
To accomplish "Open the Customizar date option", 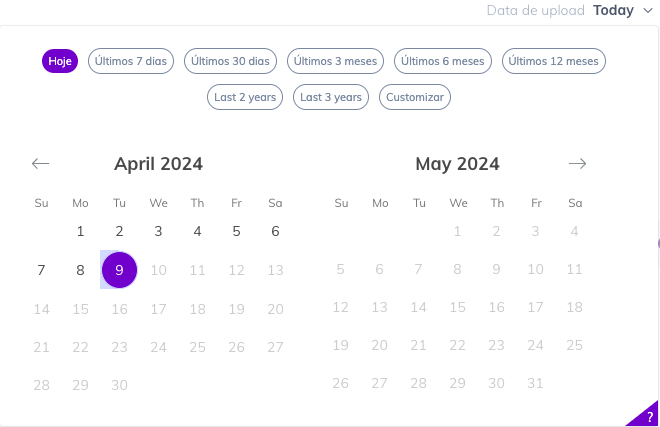I will 415,97.
